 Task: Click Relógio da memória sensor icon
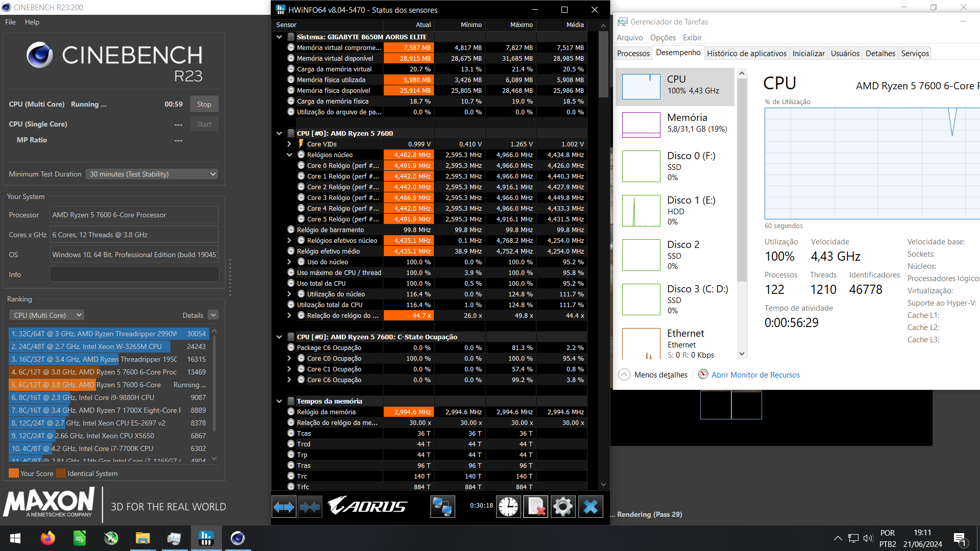click(x=291, y=412)
